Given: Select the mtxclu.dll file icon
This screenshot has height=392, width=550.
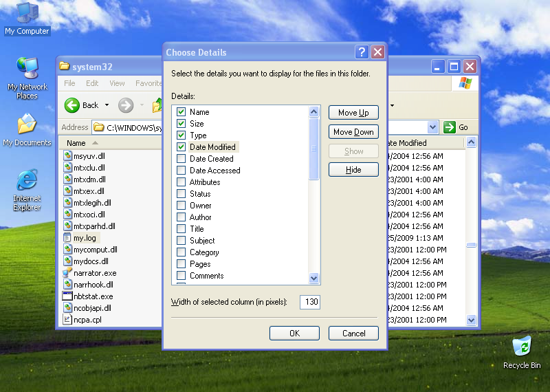Looking at the screenshot, I should (67, 167).
